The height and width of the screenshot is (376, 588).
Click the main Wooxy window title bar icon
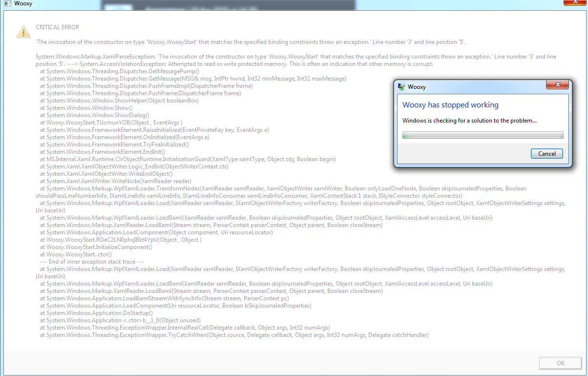[x=7, y=4]
